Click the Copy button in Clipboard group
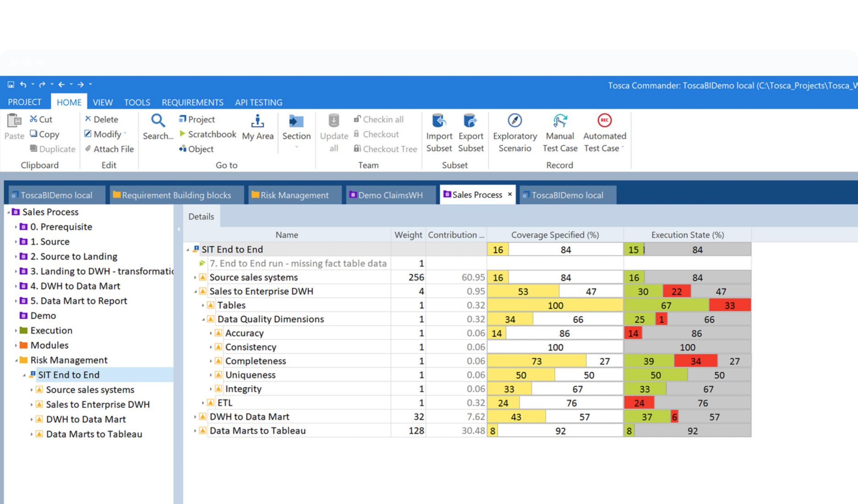 [44, 134]
